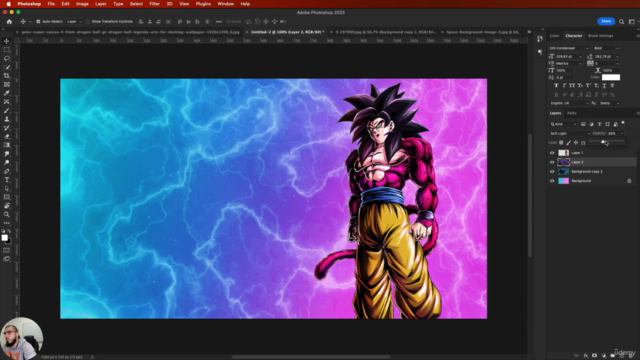Click the Lock image pixels brush icon
The width and height of the screenshot is (640, 360).
coord(569,142)
